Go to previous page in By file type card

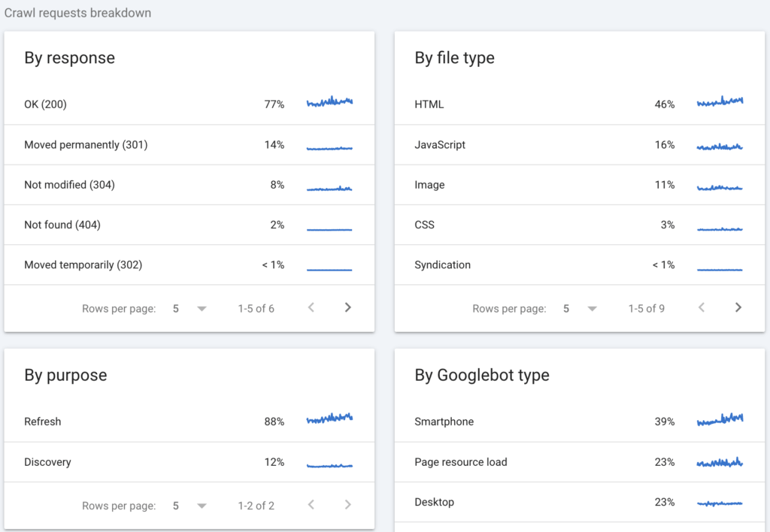pyautogui.click(x=702, y=307)
